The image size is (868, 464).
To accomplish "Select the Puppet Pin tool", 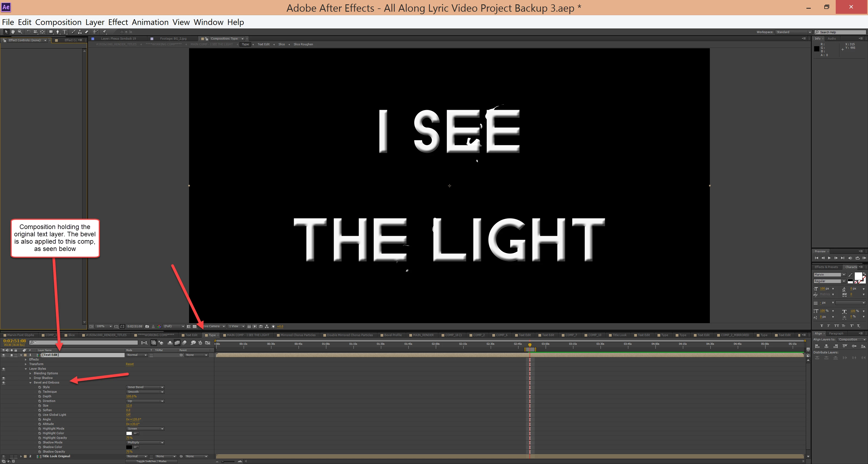I will coord(104,32).
